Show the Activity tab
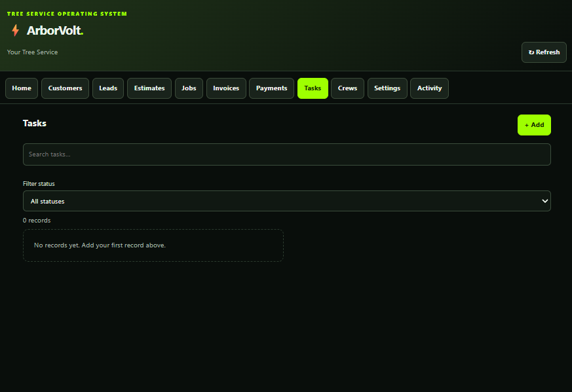 429,88
